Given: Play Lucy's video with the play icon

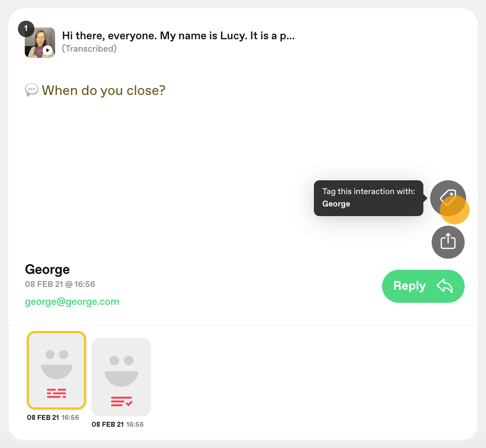Looking at the screenshot, I should click(x=48, y=50).
